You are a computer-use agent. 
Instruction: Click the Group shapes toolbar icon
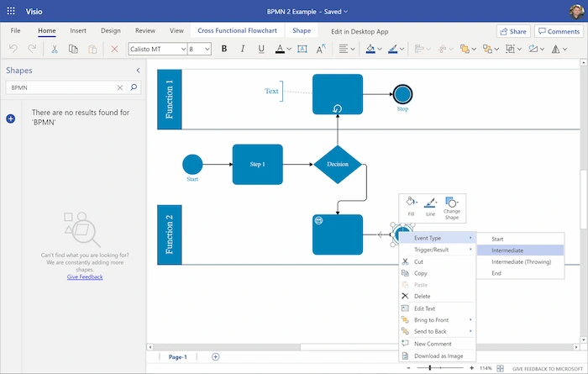click(x=510, y=49)
